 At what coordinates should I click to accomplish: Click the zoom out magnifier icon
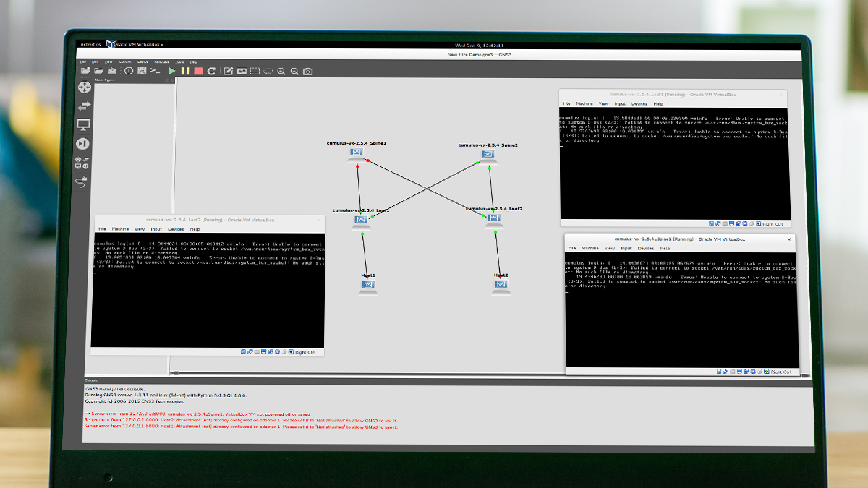point(294,71)
